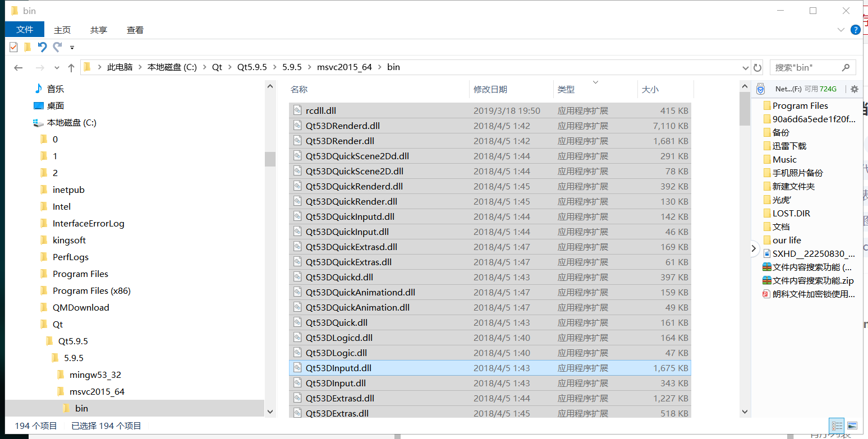Click msvc2015_64 in the address bar breadcrumb
The height and width of the screenshot is (439, 868).
click(x=345, y=67)
